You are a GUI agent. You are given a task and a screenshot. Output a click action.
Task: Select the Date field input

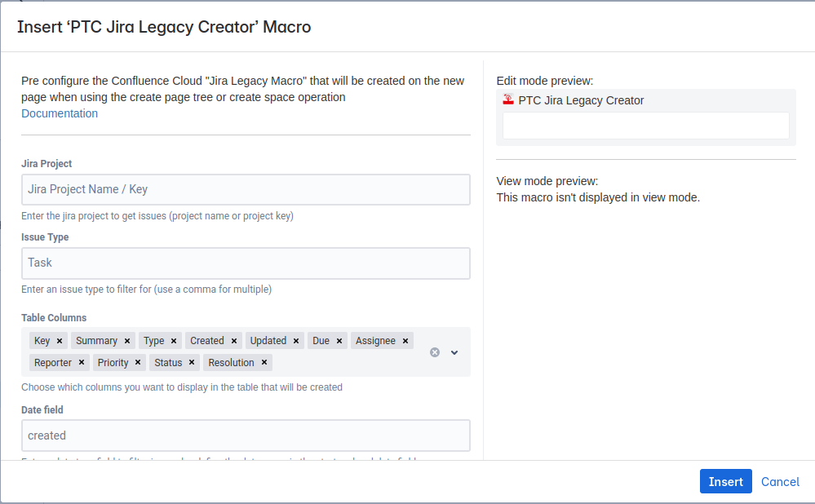pos(246,435)
